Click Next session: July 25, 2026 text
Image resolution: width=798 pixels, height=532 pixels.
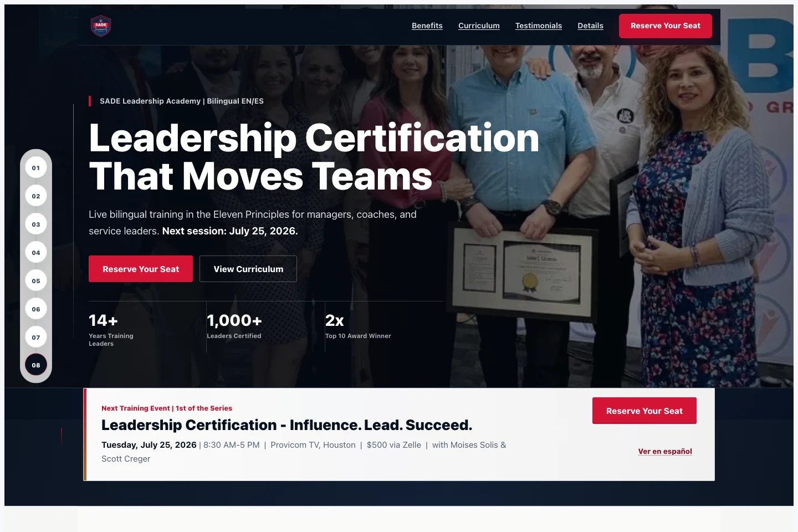pos(230,231)
